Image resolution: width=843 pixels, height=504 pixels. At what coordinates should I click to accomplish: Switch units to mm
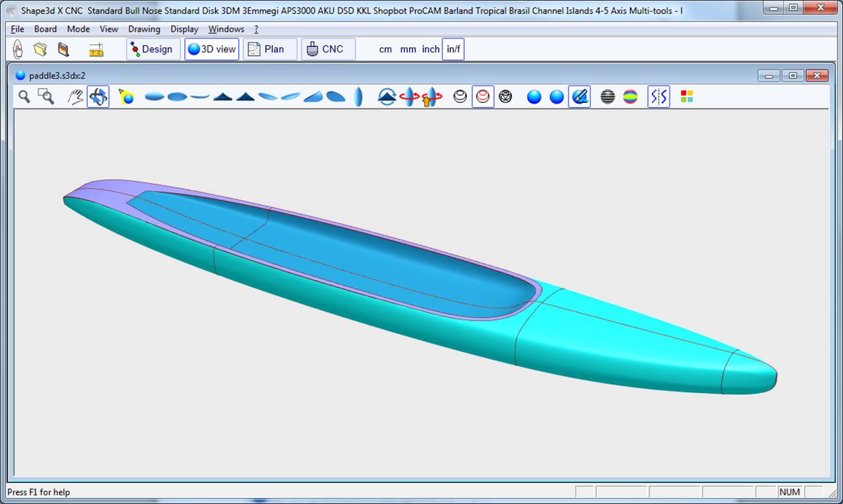[x=408, y=49]
